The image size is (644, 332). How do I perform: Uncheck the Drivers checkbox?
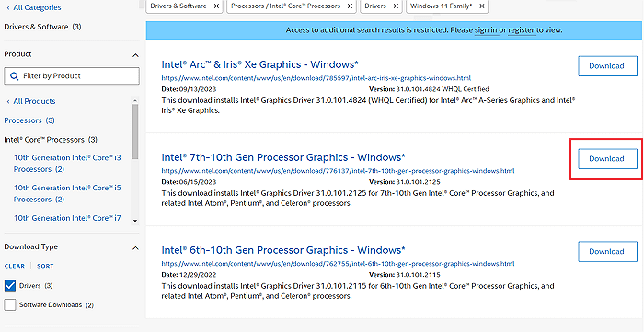point(10,286)
